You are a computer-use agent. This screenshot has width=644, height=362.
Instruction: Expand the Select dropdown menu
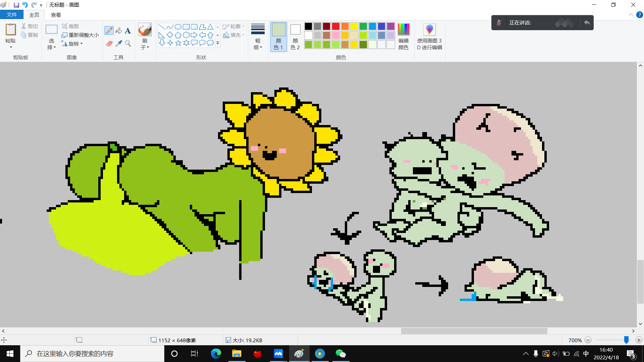pyautogui.click(x=51, y=44)
